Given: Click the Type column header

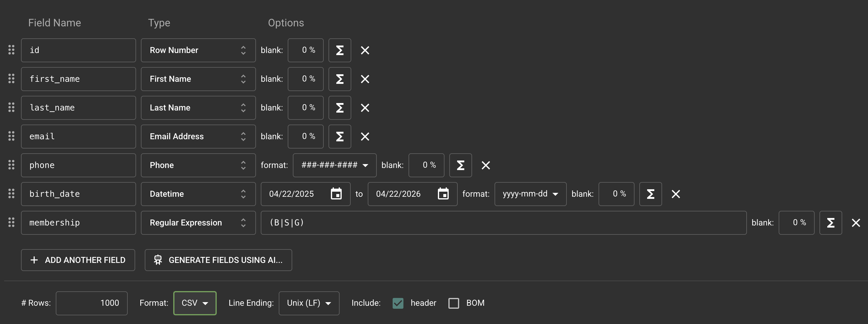Looking at the screenshot, I should coord(159,23).
